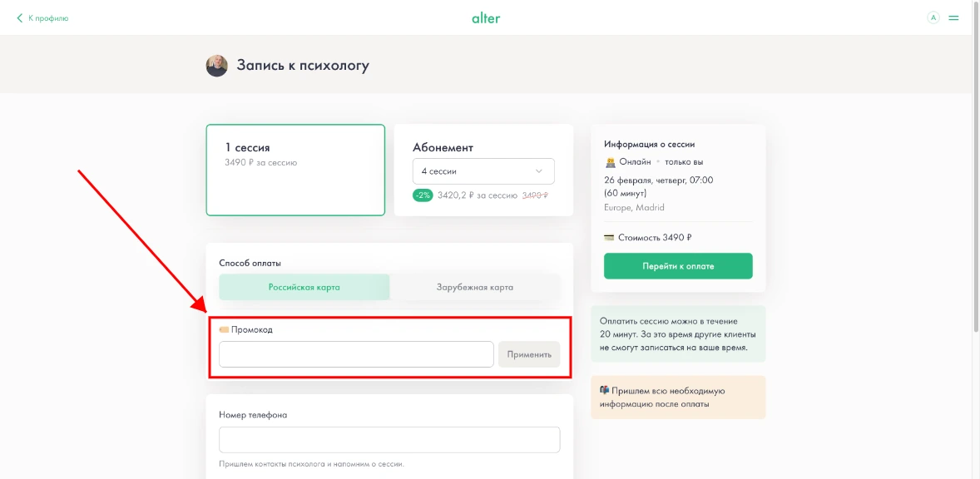Click the alter logo
This screenshot has width=980, height=479.
[x=486, y=17]
